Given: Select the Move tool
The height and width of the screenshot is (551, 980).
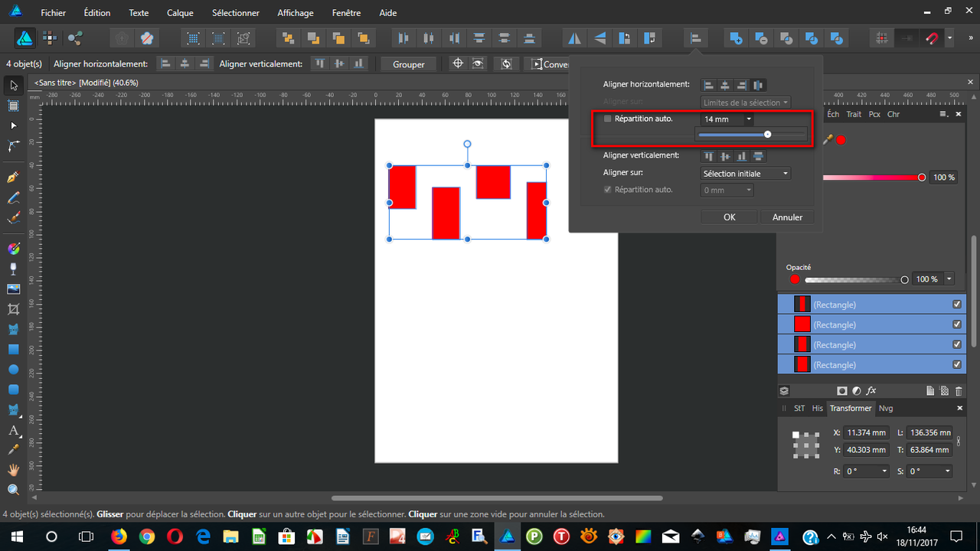Looking at the screenshot, I should coord(13,85).
